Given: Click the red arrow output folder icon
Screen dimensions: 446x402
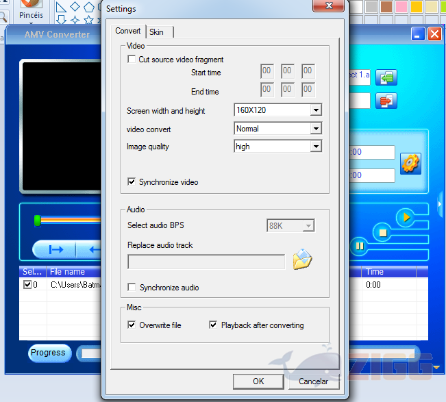Looking at the screenshot, I should click(386, 101).
